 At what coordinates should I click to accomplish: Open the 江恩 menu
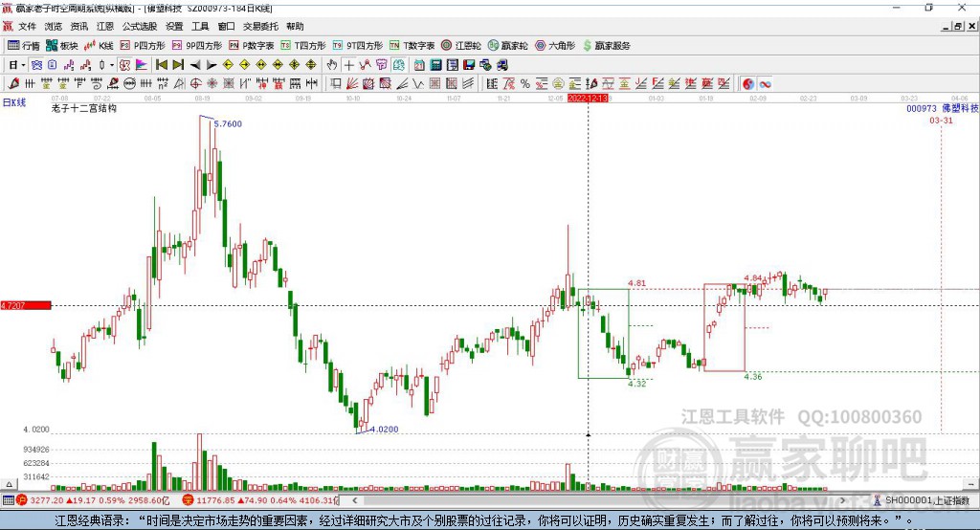105,26
